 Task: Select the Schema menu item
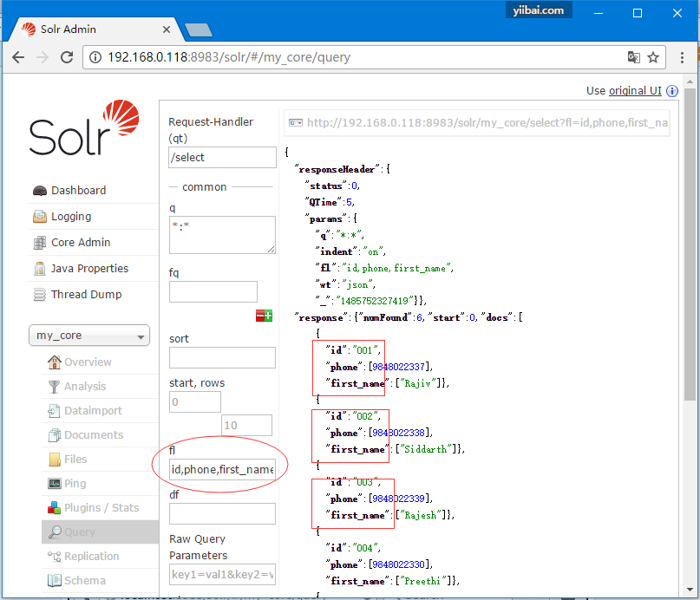click(x=84, y=581)
